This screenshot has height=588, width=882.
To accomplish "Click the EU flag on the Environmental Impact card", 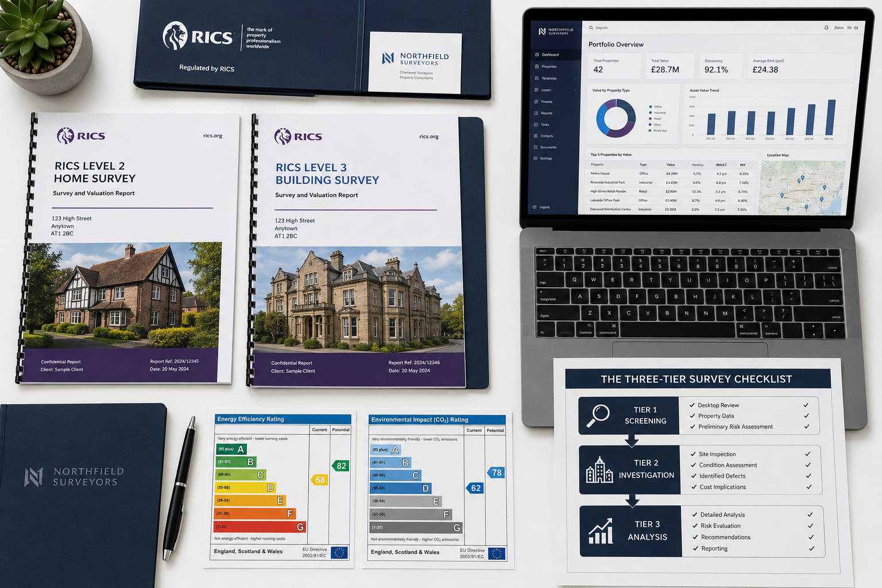I will click(x=497, y=554).
